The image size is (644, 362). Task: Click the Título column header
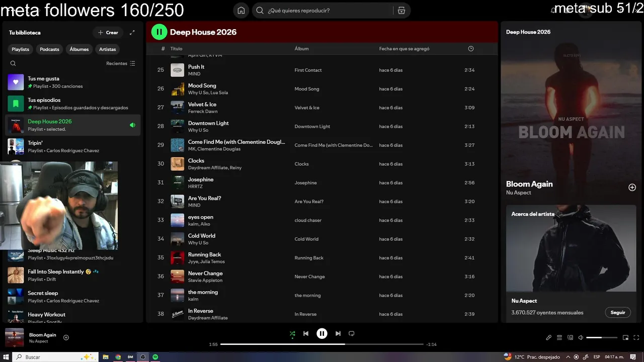pyautogui.click(x=176, y=49)
